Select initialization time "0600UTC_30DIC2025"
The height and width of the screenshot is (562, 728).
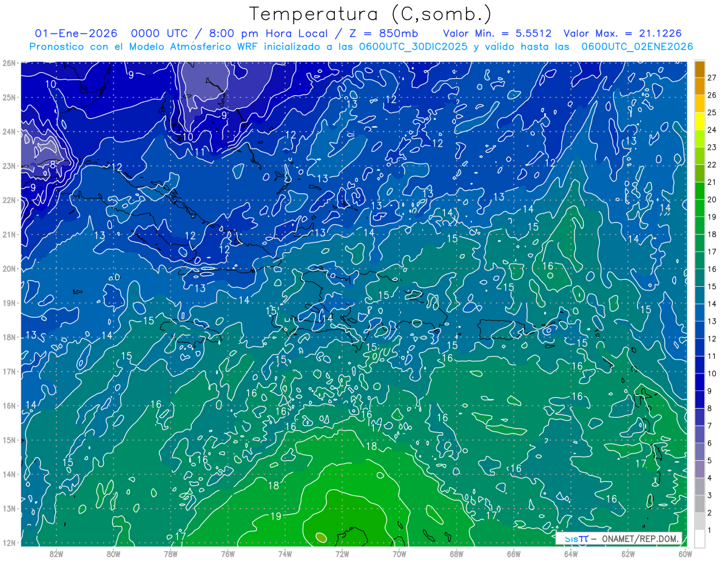click(x=413, y=47)
